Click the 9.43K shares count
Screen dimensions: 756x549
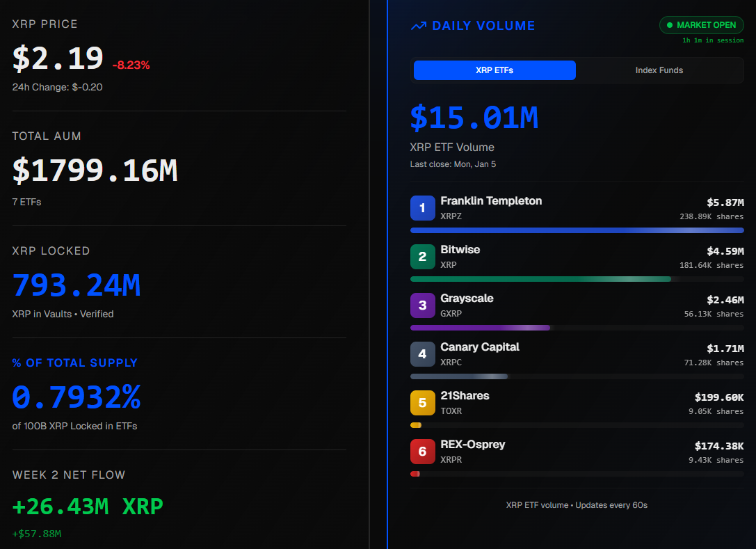[716, 460]
